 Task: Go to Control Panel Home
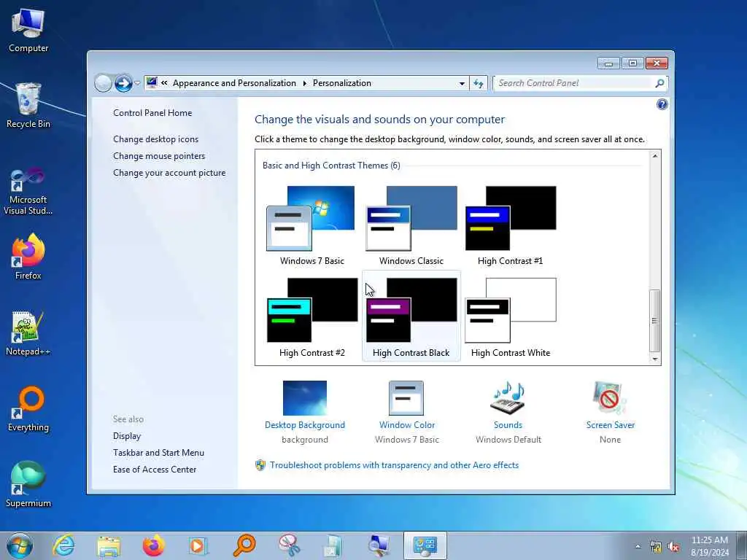152,113
